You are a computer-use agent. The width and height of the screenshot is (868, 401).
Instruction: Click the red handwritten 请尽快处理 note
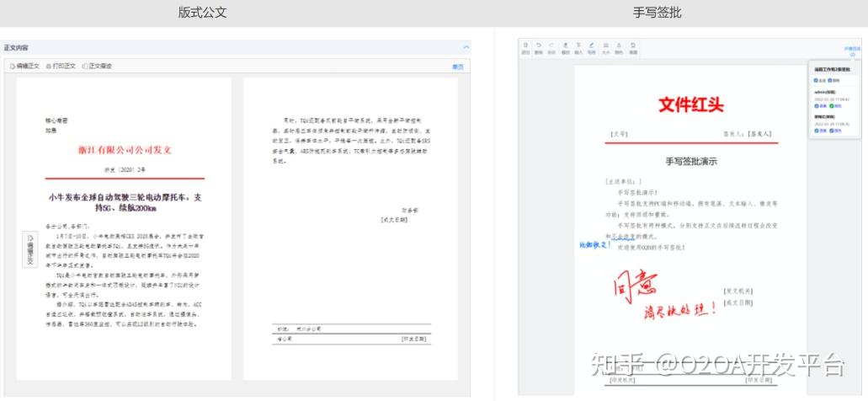click(679, 309)
